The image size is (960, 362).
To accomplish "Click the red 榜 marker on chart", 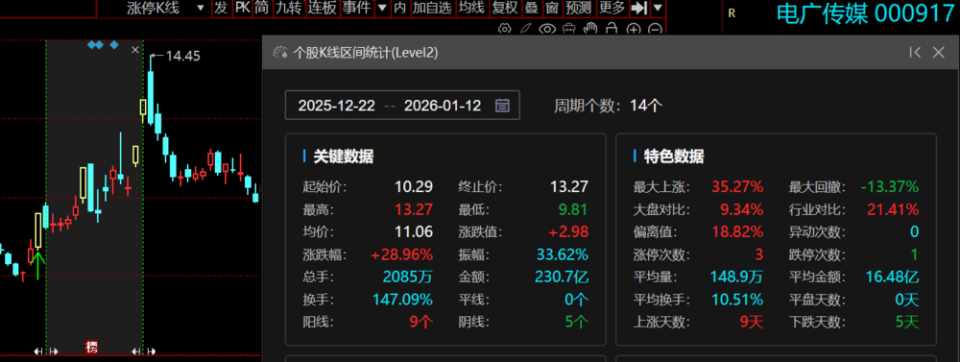I will pos(91,347).
